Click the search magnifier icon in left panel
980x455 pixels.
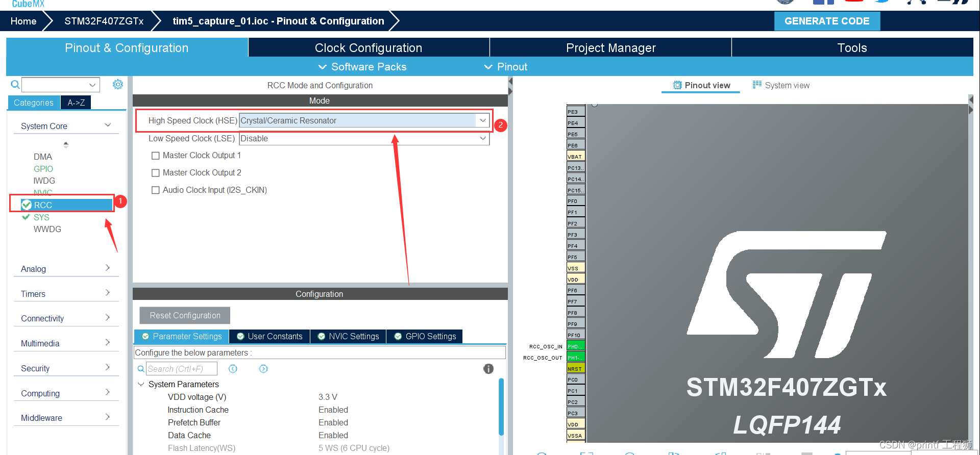pos(15,85)
